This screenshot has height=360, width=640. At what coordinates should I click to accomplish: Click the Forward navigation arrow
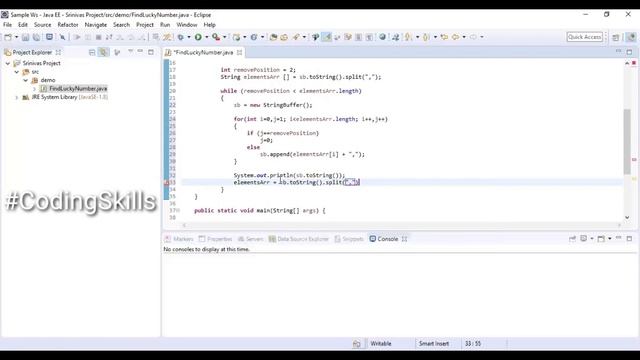473,37
